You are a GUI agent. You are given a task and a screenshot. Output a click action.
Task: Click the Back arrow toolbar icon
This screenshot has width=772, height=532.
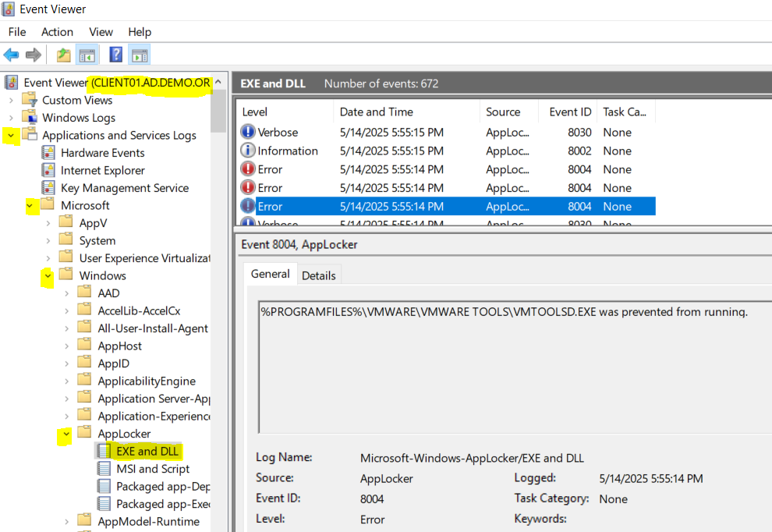pyautogui.click(x=11, y=55)
